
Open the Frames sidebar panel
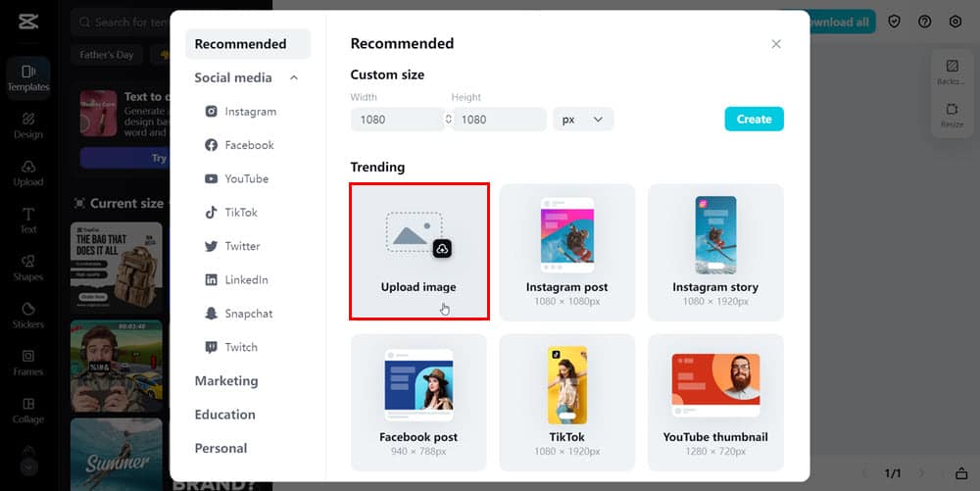pyautogui.click(x=28, y=363)
